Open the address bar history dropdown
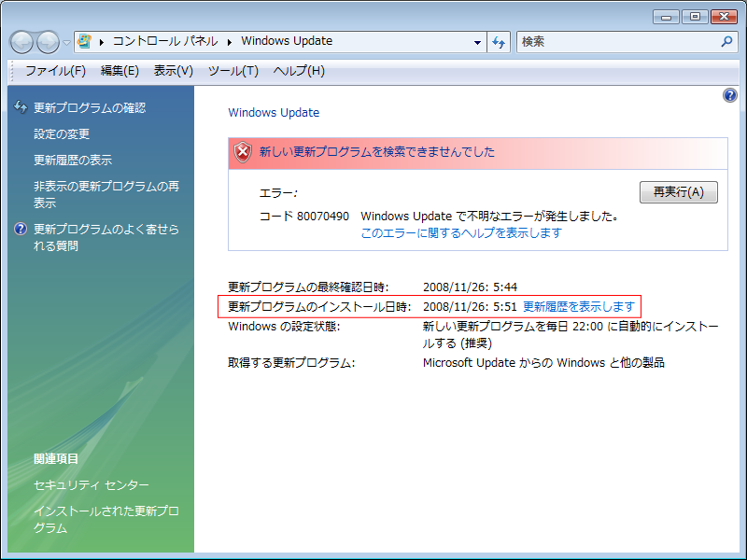Image resolution: width=747 pixels, height=560 pixels. [x=477, y=42]
